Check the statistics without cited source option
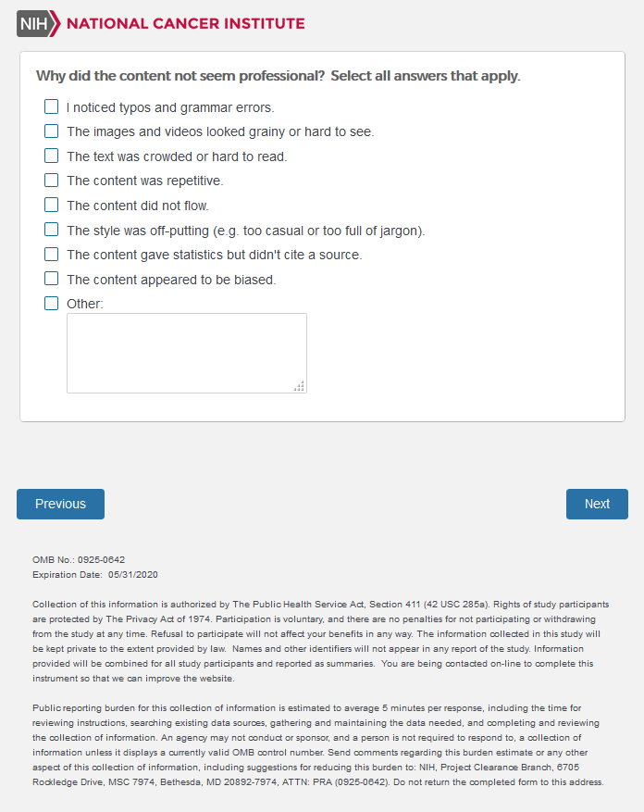644x812 pixels. (52, 255)
